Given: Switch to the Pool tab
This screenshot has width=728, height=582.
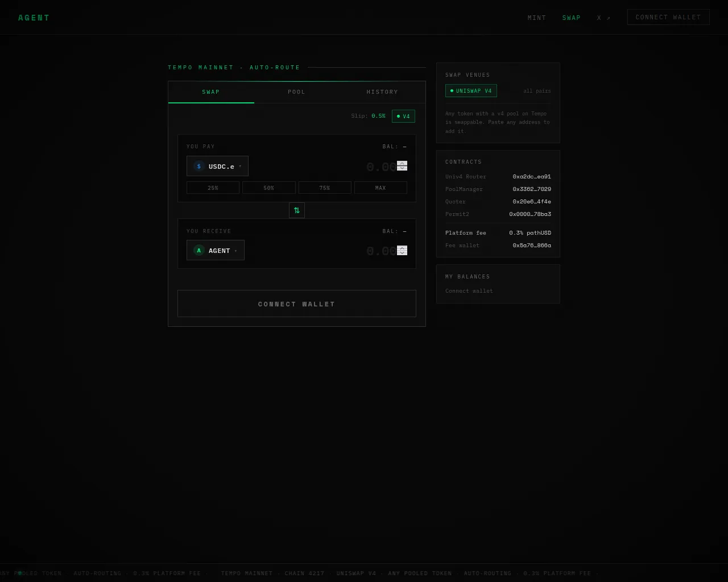Looking at the screenshot, I should point(296,92).
